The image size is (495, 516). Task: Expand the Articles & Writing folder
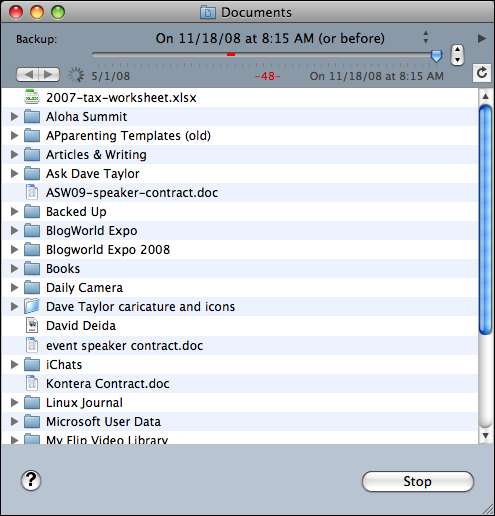14,154
